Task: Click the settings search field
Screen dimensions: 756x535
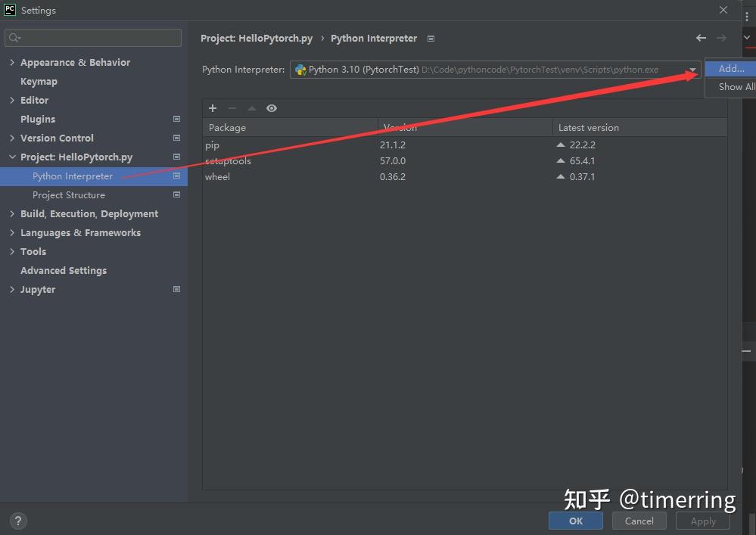Action: click(x=92, y=37)
